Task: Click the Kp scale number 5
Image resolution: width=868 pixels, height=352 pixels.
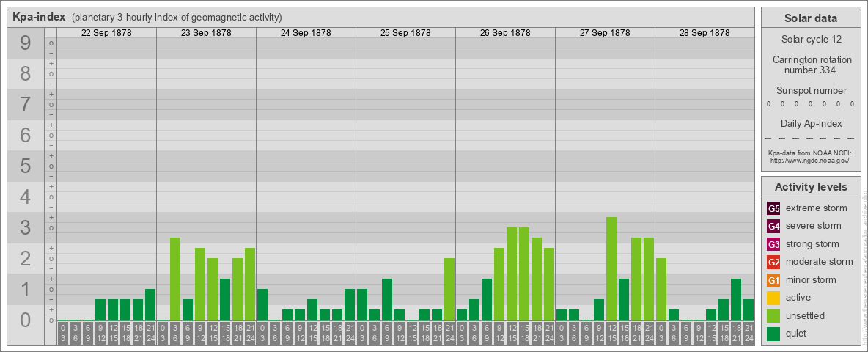Action: [26, 166]
